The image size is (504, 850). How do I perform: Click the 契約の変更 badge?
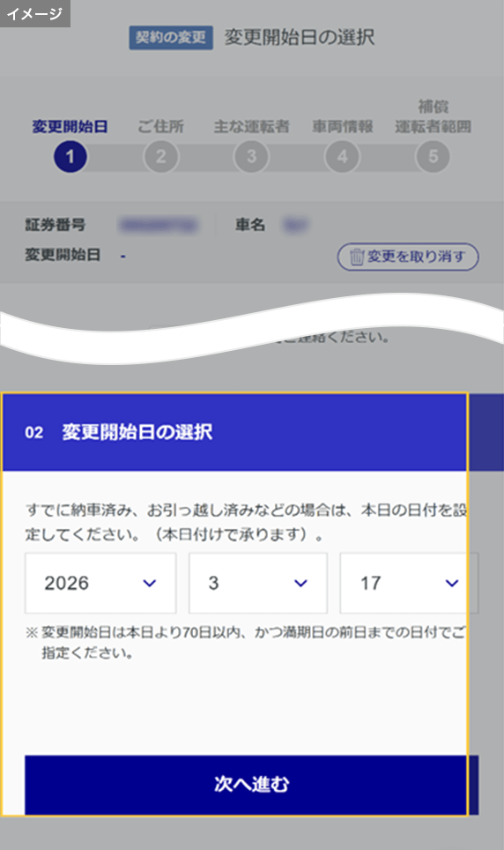[x=171, y=37]
